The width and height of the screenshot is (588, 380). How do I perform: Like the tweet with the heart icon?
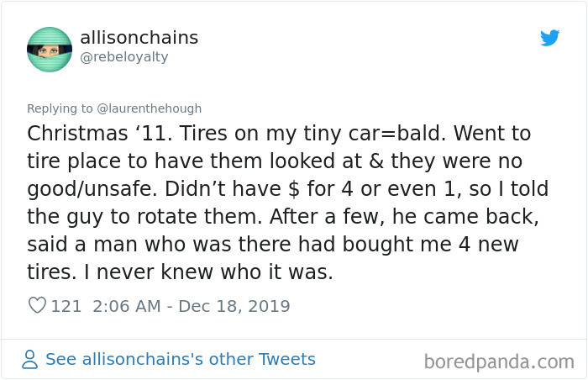(37, 306)
